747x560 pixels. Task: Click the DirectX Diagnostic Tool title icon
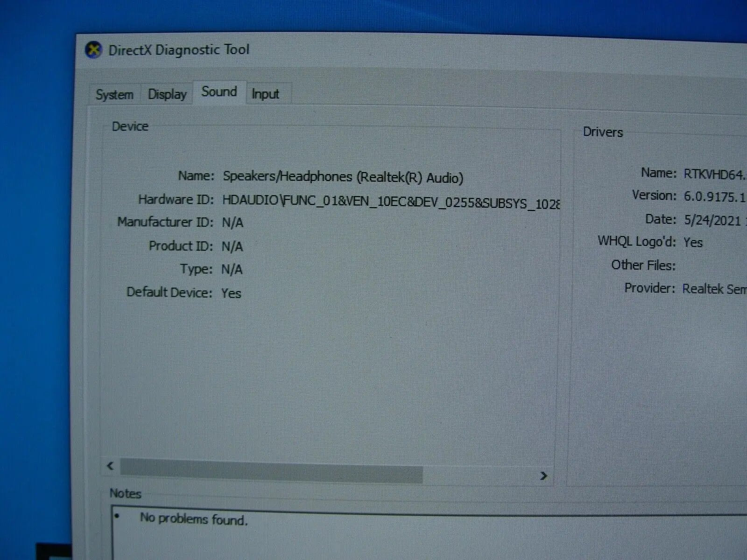click(93, 50)
